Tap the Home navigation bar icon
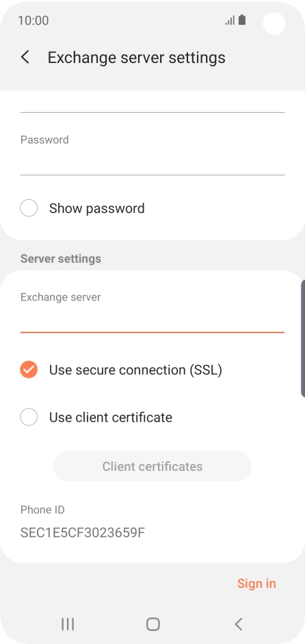Viewport: 305px width, 644px height. (152, 624)
